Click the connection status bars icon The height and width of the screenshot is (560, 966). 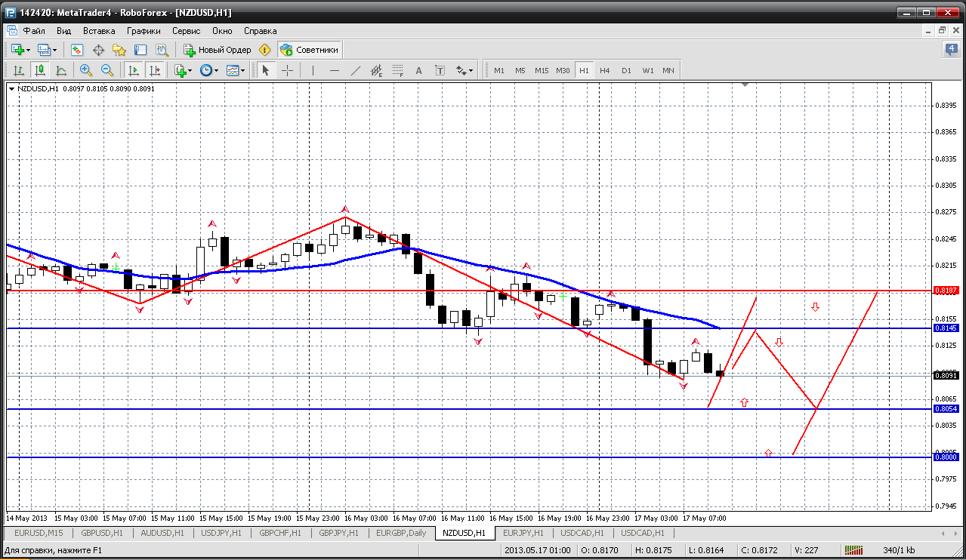854,552
